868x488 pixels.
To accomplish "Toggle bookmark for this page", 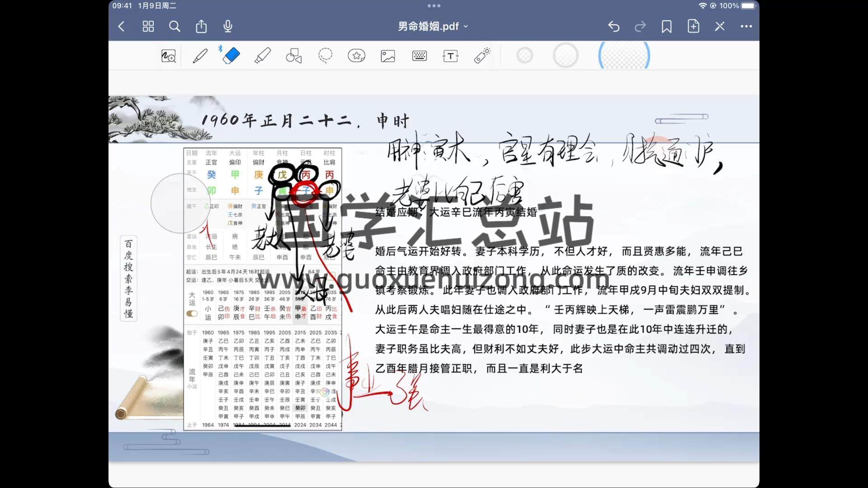I will pyautogui.click(x=666, y=27).
